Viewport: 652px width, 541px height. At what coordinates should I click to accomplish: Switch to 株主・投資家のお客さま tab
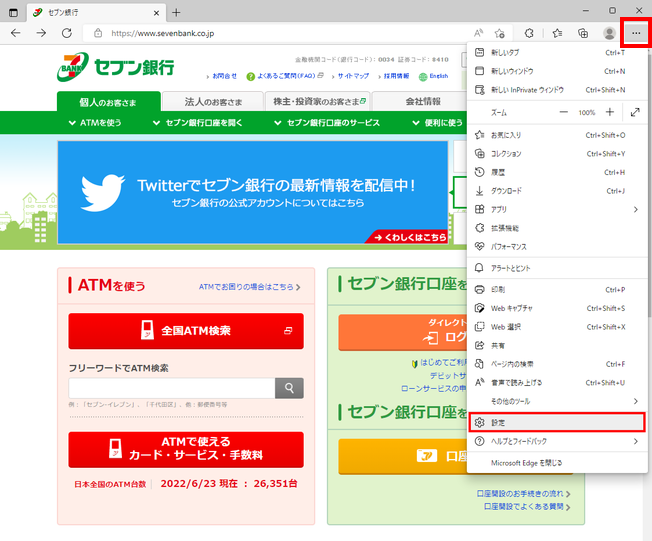[319, 101]
